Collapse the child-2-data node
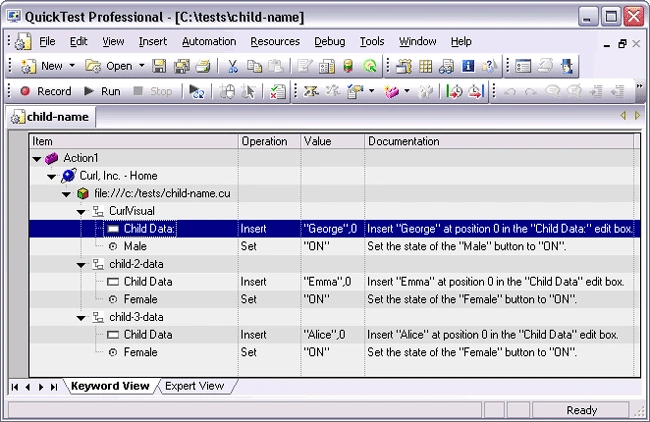The width and height of the screenshot is (650, 422). pos(81,265)
